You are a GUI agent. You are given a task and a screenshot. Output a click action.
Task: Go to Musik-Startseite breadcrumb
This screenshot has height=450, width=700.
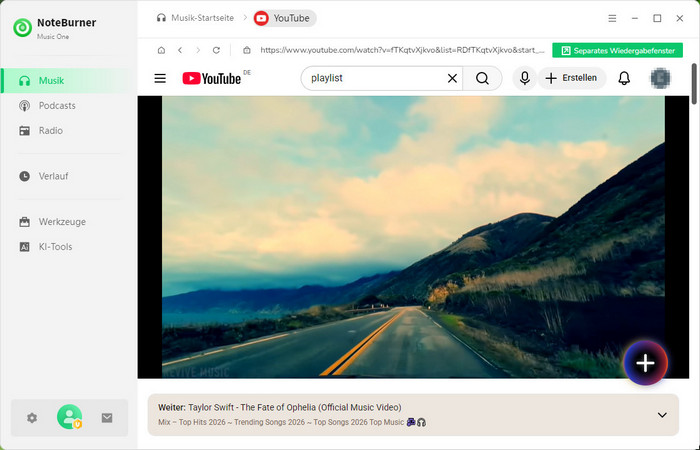[x=195, y=18]
